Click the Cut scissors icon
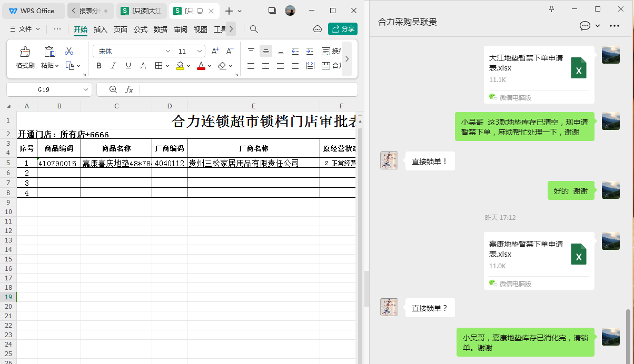 (x=69, y=52)
